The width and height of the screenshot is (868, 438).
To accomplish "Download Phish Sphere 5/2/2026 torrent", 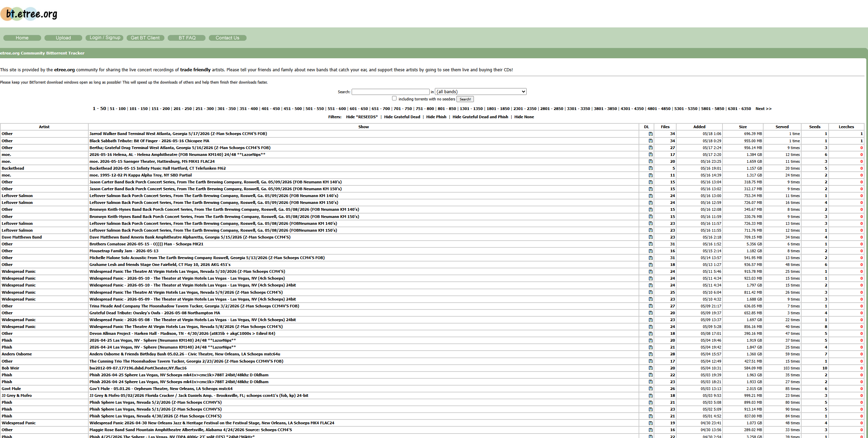I will 651,402.
